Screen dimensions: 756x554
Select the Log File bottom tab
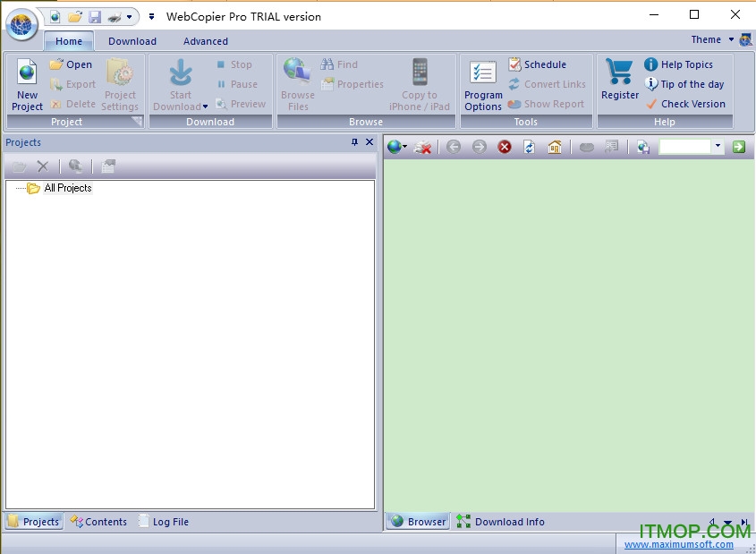click(x=164, y=521)
